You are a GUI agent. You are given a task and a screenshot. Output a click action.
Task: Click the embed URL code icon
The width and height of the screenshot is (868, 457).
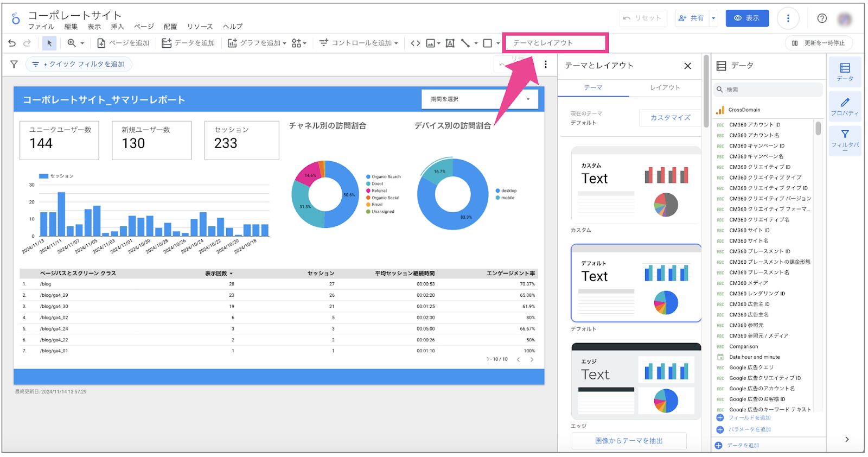click(416, 43)
